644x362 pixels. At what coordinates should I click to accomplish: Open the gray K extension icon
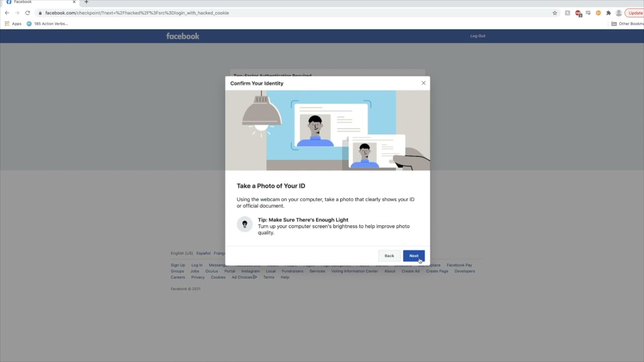tap(568, 13)
